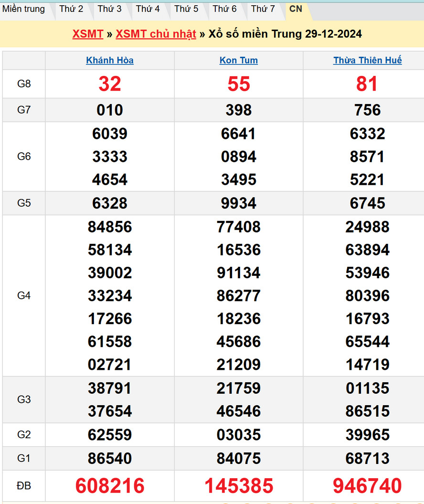The width and height of the screenshot is (424, 504).
Task: Open the Thứ 5 results tab
Action: [x=186, y=9]
